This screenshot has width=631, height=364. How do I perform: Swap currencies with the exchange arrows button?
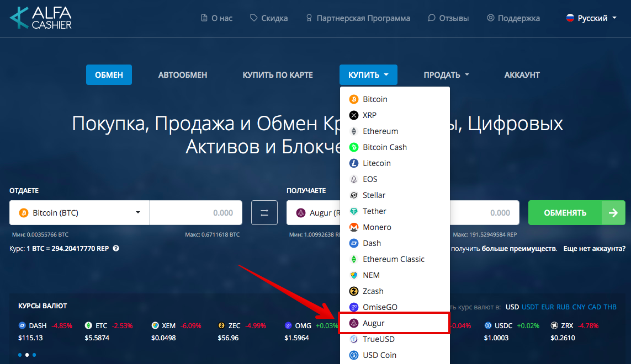264,213
